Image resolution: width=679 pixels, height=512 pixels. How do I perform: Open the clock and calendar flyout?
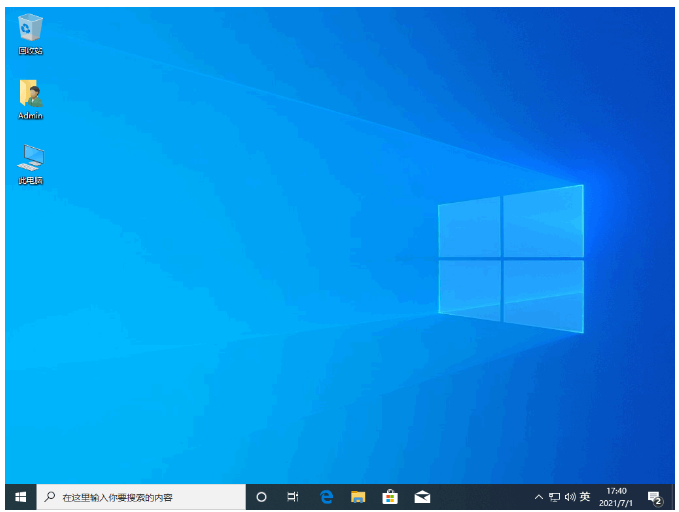tap(618, 497)
